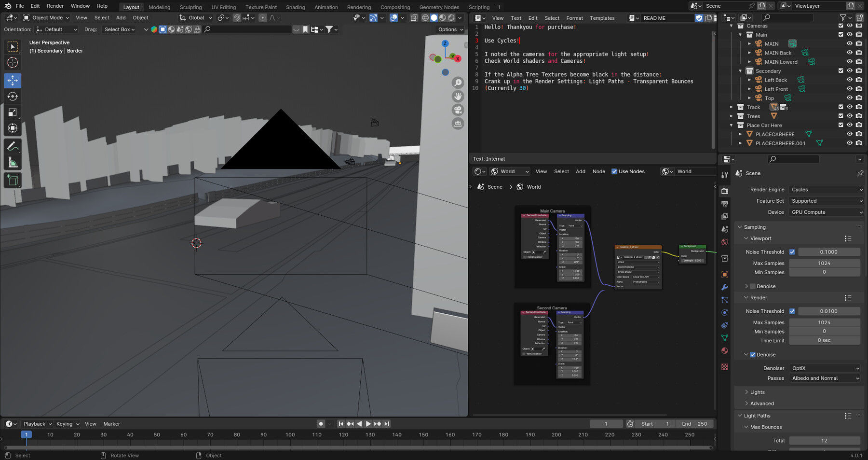868x460 pixels.
Task: Open the File menu
Action: (x=20, y=6)
